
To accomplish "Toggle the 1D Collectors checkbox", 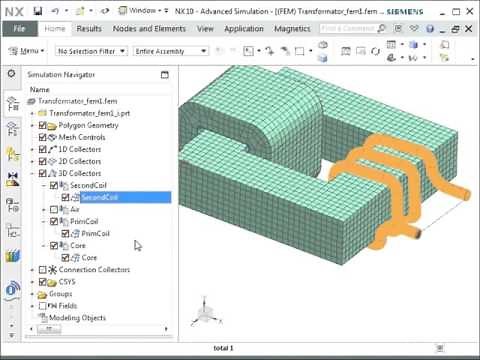I will click(x=42, y=149).
